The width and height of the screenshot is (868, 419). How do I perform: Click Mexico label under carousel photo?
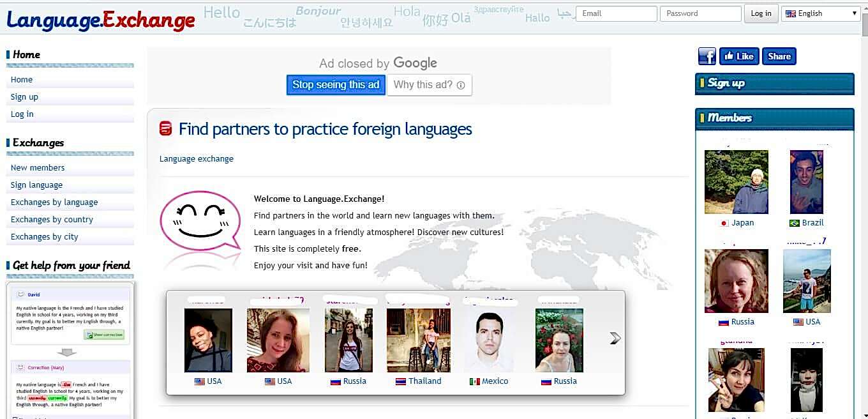pos(495,381)
